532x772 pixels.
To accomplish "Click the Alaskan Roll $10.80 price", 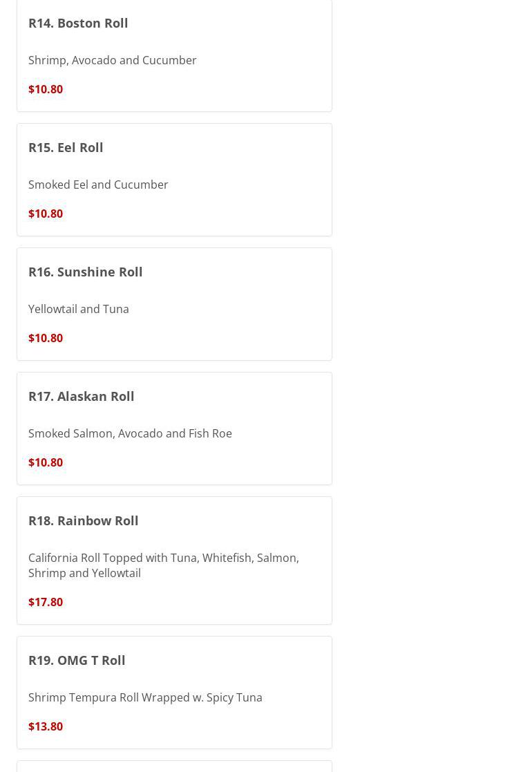I will click(46, 462).
